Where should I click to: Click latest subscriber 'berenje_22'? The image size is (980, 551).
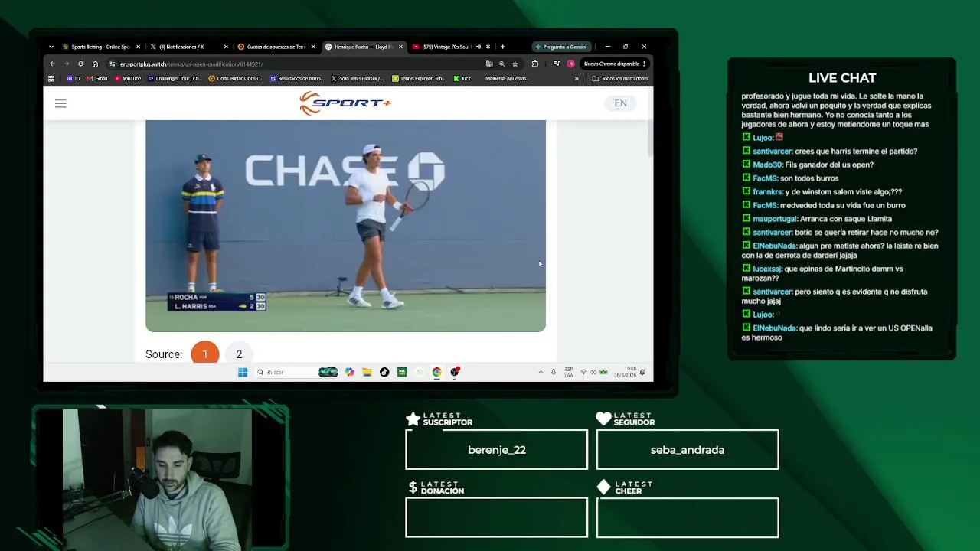[x=497, y=450]
